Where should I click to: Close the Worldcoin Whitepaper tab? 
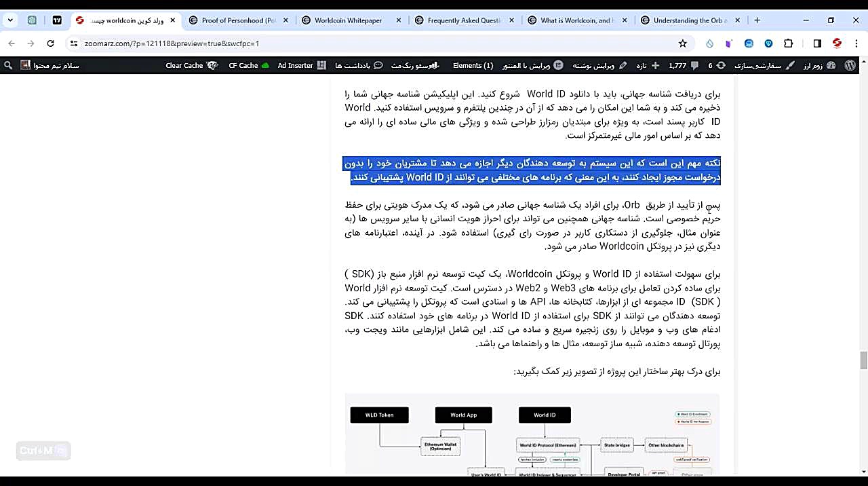(x=398, y=20)
